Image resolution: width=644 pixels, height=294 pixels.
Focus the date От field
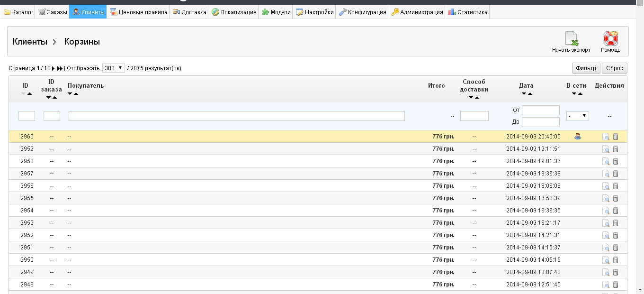541,110
